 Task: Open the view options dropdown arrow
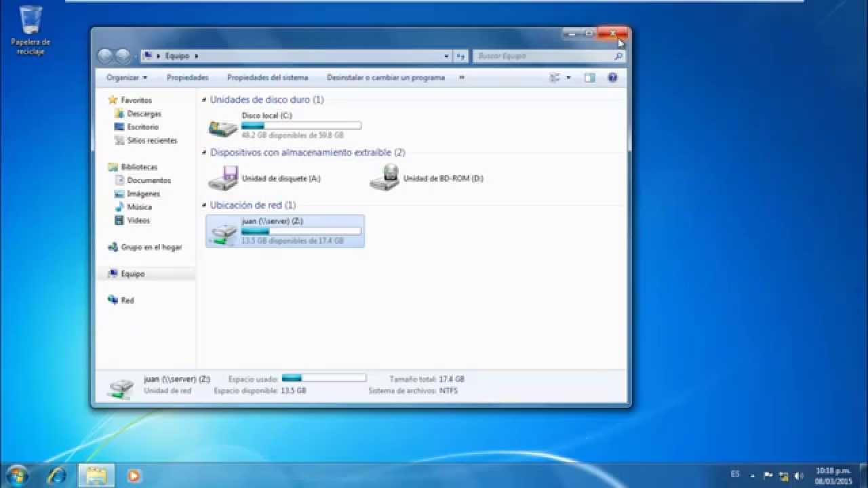[568, 78]
